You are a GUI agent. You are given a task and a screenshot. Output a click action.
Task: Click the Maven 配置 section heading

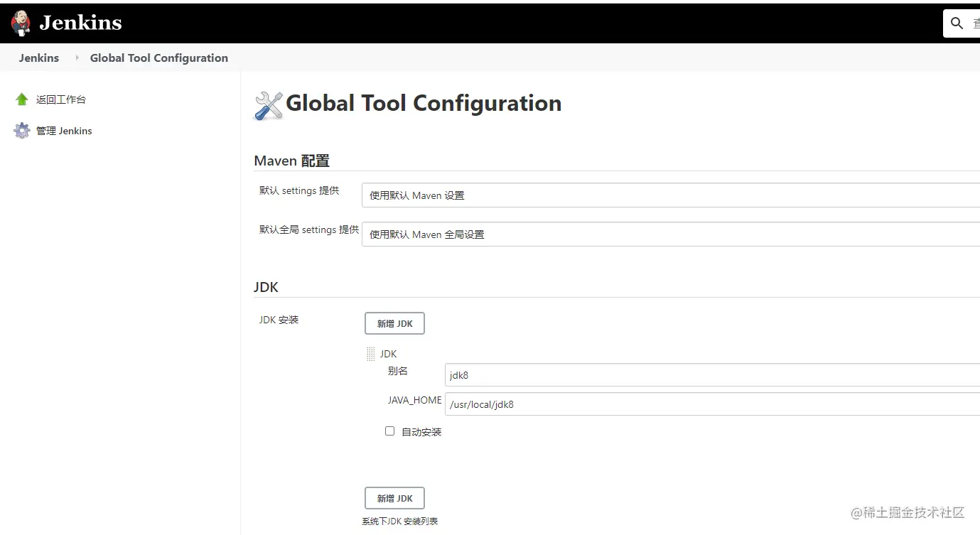point(291,161)
